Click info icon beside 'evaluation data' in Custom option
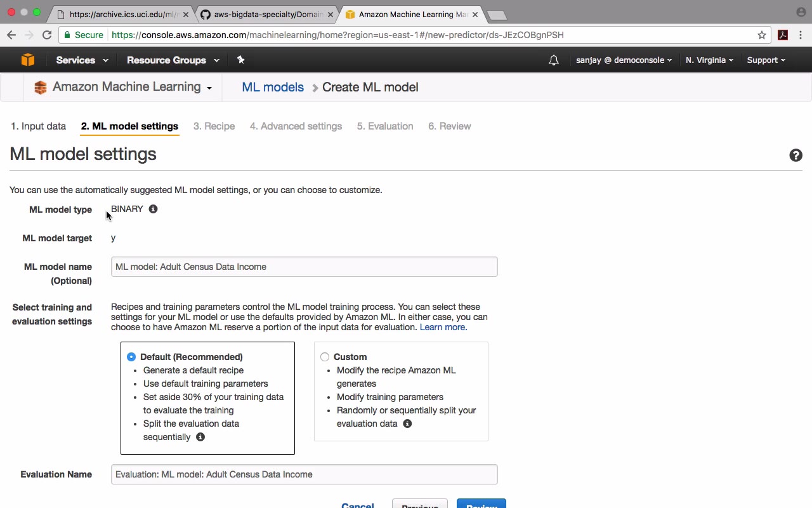This screenshot has height=508, width=812. (407, 424)
